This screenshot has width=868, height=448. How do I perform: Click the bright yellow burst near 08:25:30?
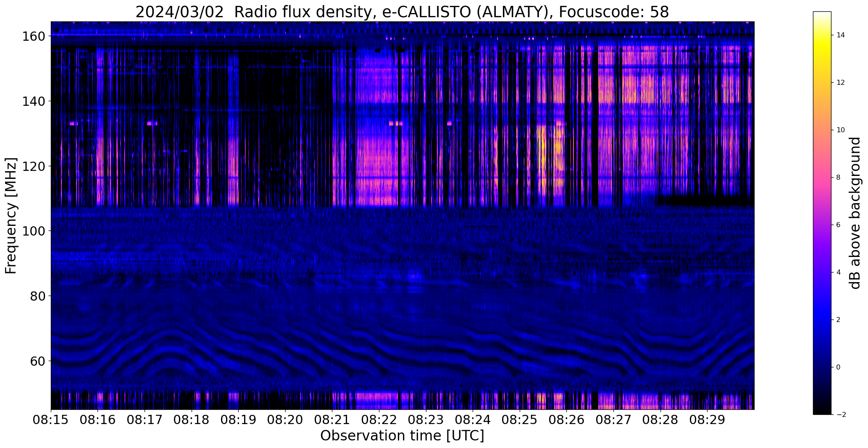coord(542,160)
